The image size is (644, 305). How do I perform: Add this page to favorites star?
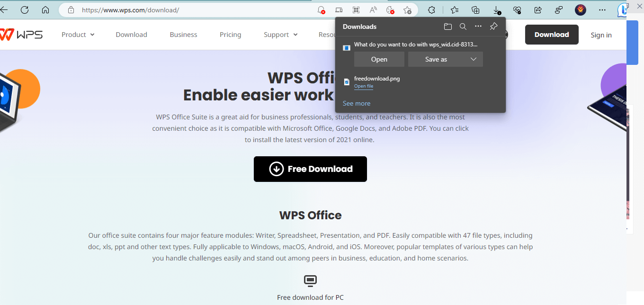[x=407, y=10]
